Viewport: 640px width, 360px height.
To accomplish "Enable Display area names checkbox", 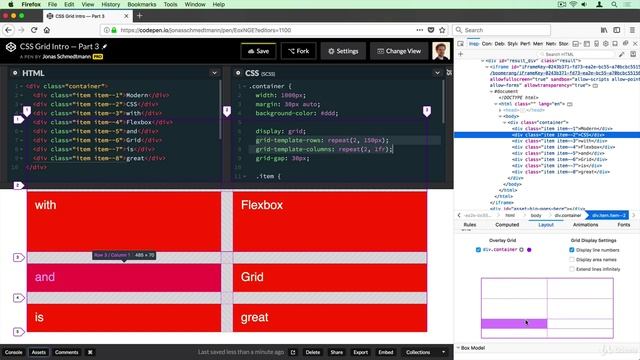I will (572, 260).
